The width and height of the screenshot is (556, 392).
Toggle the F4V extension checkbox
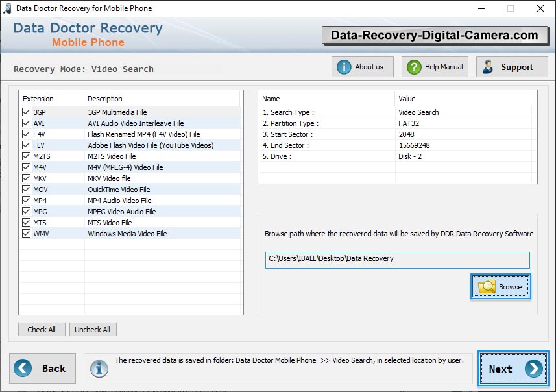point(26,134)
